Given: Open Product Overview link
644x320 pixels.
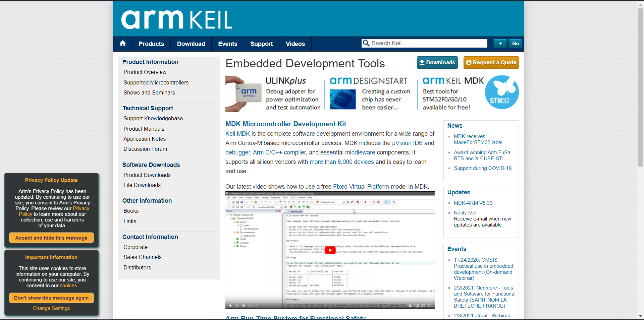Looking at the screenshot, I should 145,72.
